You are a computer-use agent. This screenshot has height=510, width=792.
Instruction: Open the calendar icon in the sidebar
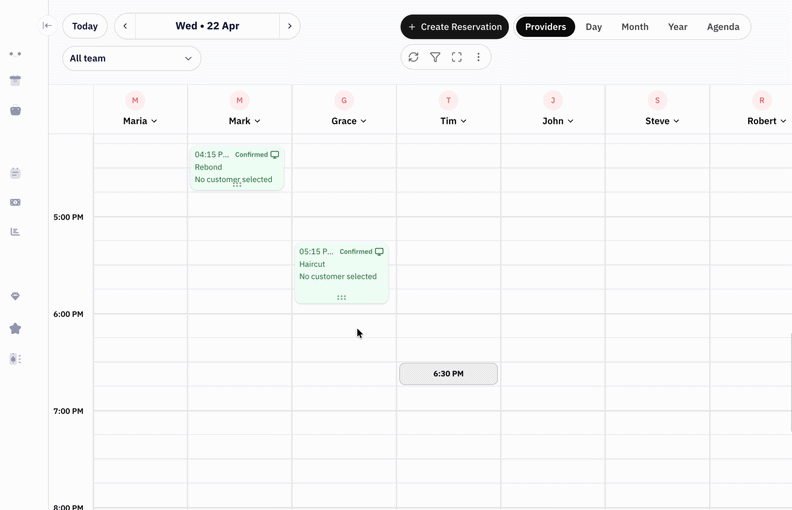[x=15, y=80]
